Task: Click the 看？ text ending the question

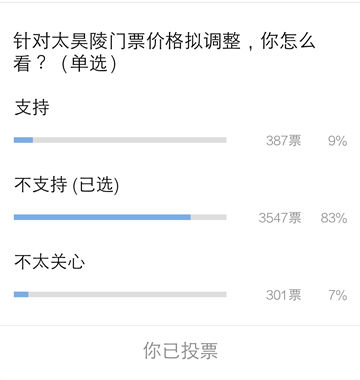Action: tap(30, 63)
